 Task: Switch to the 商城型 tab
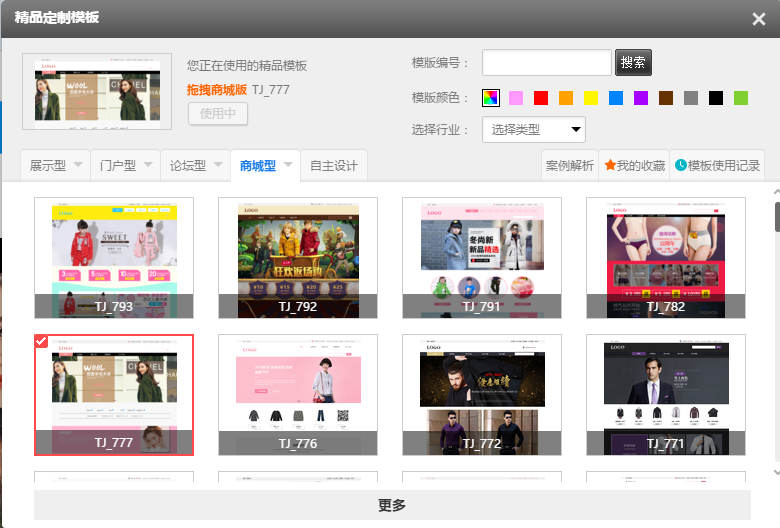pos(257,166)
